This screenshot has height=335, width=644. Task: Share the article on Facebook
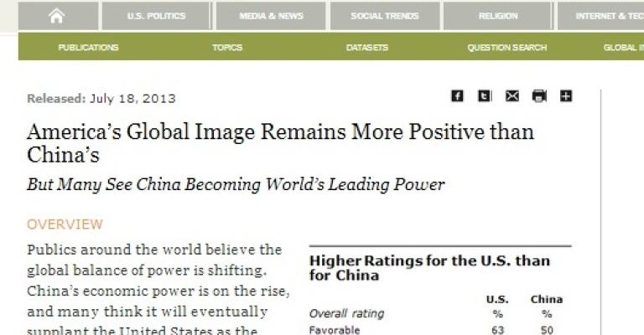coord(457,96)
